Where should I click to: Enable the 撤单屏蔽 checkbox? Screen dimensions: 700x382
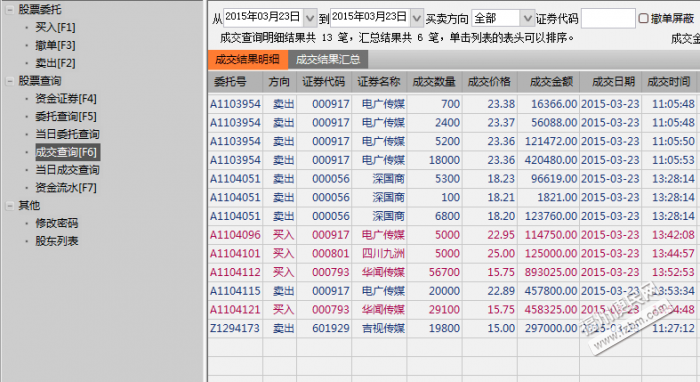click(643, 18)
